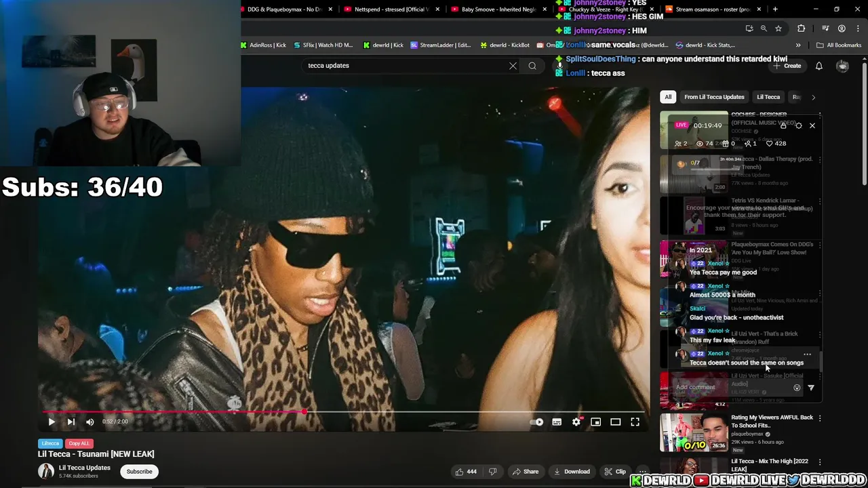Close the live chat overlay panel
868x488 pixels.
812,125
